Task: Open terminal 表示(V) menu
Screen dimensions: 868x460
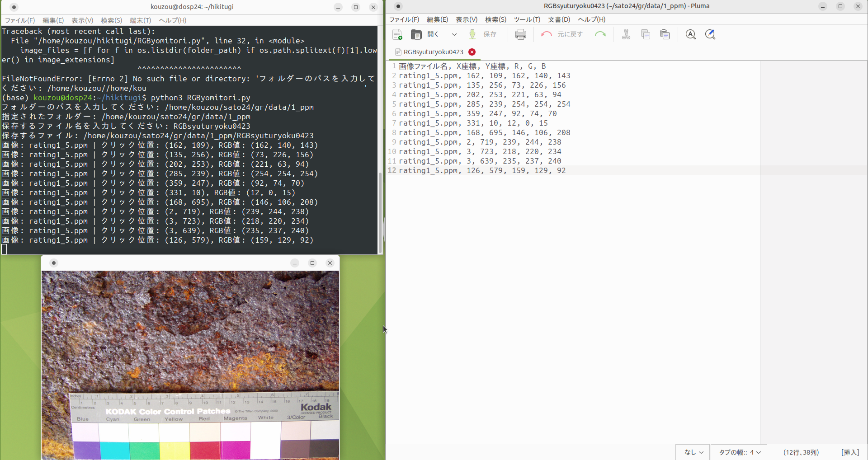Action: (x=82, y=20)
